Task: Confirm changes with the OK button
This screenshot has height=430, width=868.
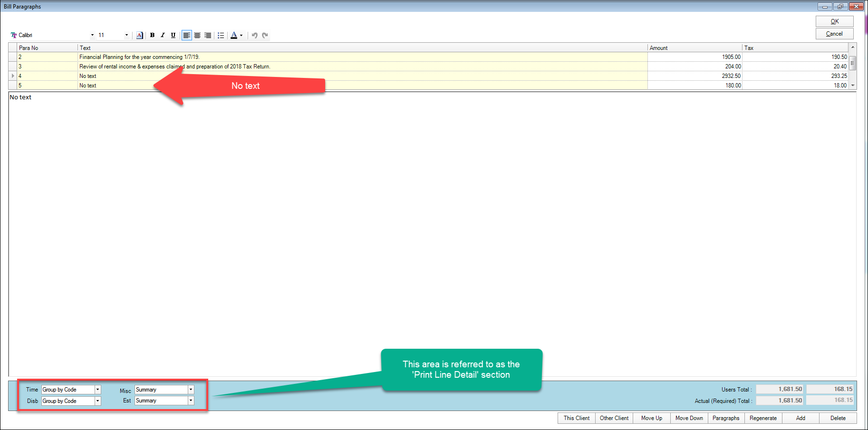Action: coord(834,21)
